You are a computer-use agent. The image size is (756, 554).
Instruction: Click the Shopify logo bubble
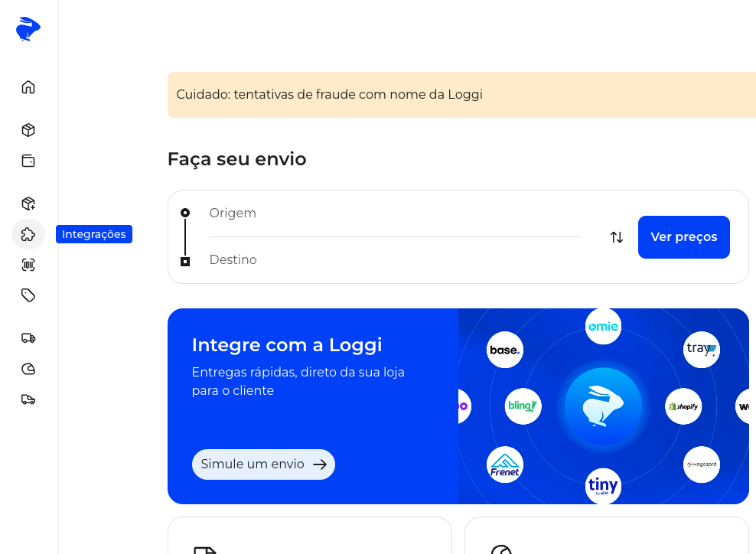(683, 406)
